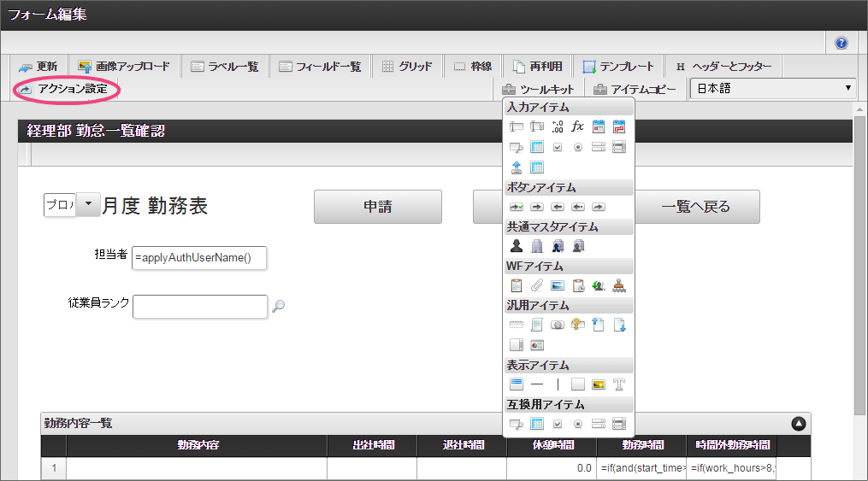Select the clipboard with clock item in WFアイテム
Screen dimensions: 868x481
pos(578,285)
